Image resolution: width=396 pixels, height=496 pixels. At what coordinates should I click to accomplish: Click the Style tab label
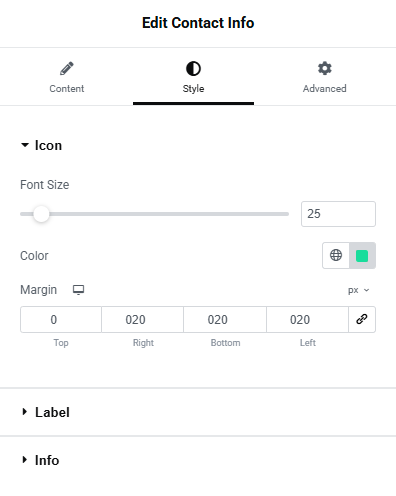[x=193, y=89]
